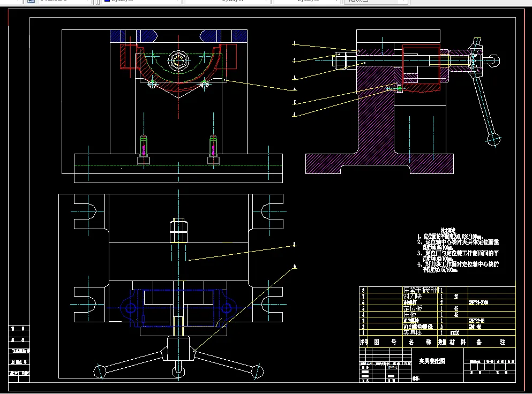Select the 技术要求 heading above the notes

448,231
